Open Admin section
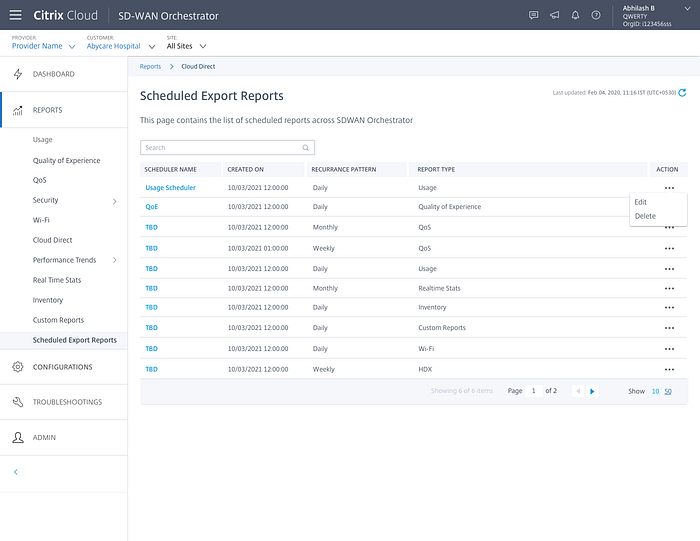This screenshot has height=541, width=700. coord(44,437)
